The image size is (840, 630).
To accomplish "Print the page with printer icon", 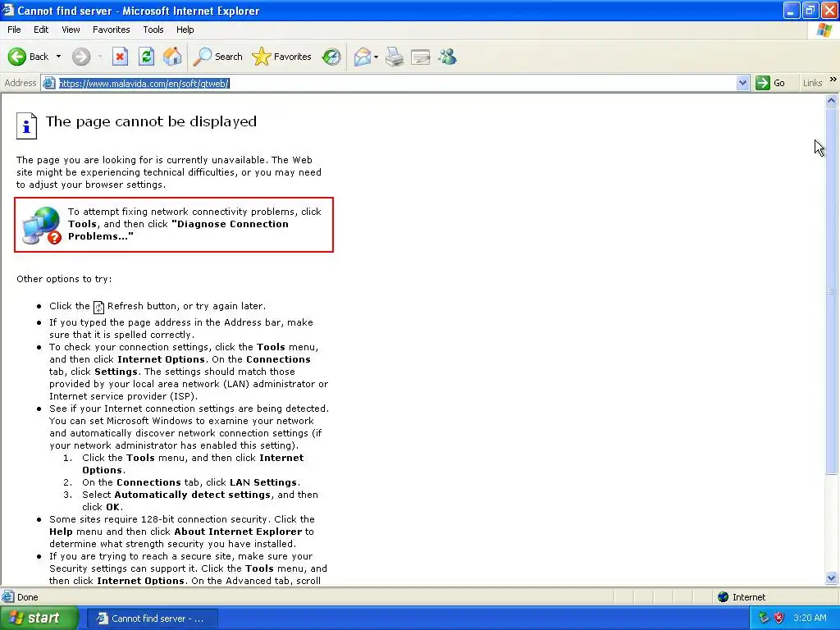I will click(395, 57).
